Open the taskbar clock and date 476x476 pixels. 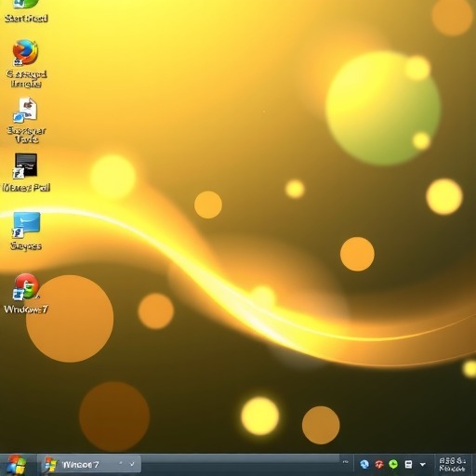453,465
